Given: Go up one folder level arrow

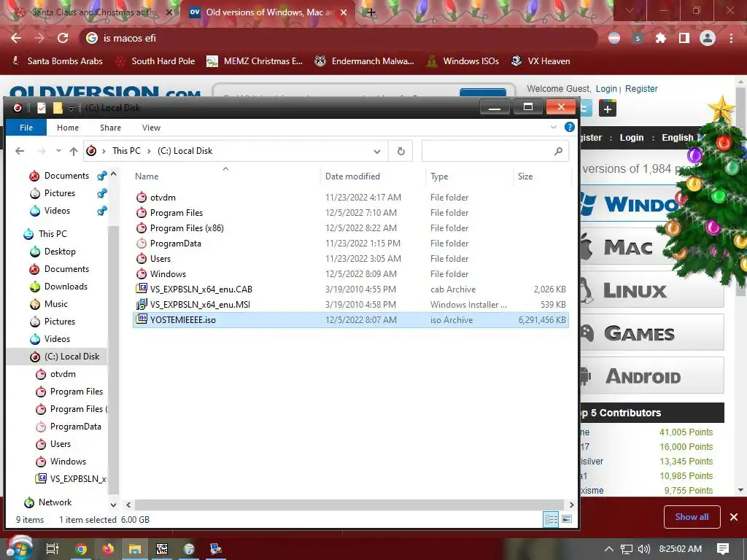Looking at the screenshot, I should (74, 151).
